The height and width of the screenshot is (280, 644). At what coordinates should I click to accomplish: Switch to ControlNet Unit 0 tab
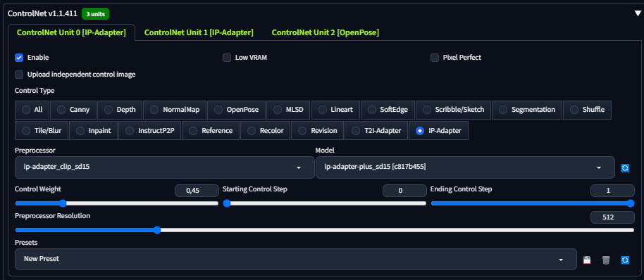tap(71, 33)
